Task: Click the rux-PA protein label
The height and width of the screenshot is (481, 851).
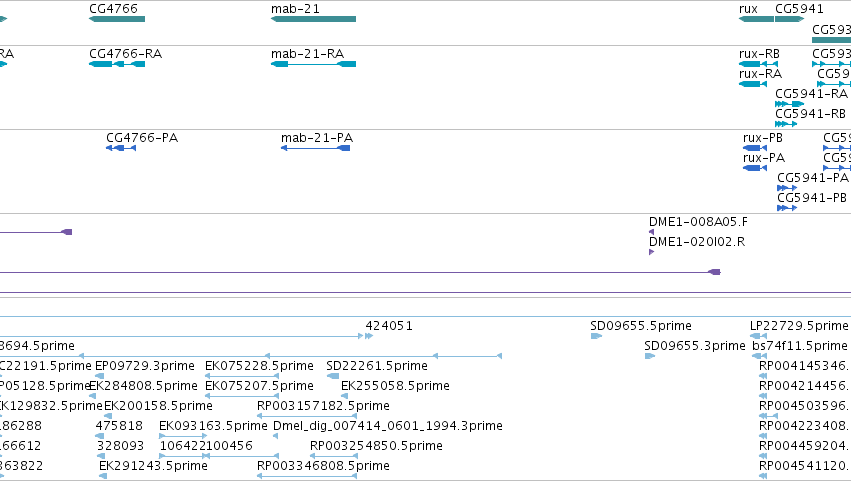Action: coord(764,158)
